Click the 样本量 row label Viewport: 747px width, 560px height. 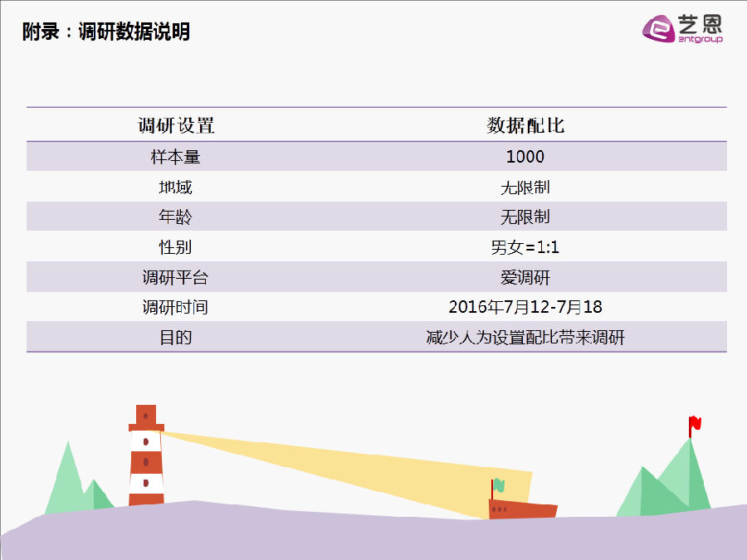click(175, 157)
